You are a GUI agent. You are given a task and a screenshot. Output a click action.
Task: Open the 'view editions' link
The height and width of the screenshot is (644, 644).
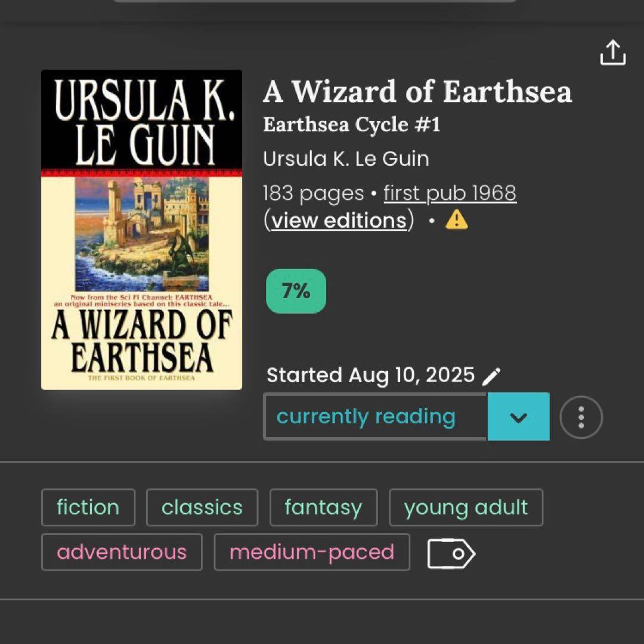click(339, 221)
